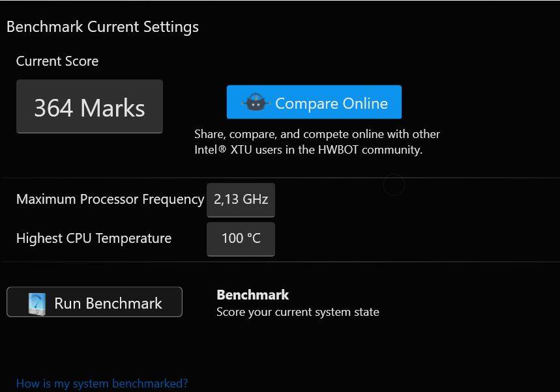The image size is (560, 392).
Task: Select the 364 Marks score box
Action: [90, 106]
